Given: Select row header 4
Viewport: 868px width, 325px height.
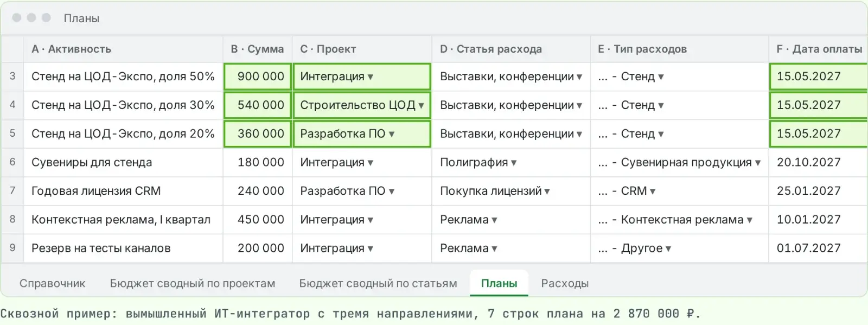Looking at the screenshot, I should (x=12, y=105).
